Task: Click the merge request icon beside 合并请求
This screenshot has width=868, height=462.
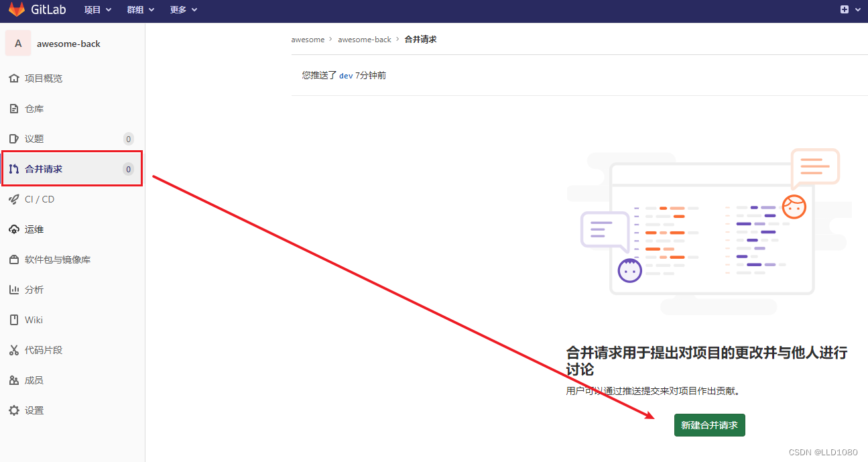Action: (x=14, y=169)
